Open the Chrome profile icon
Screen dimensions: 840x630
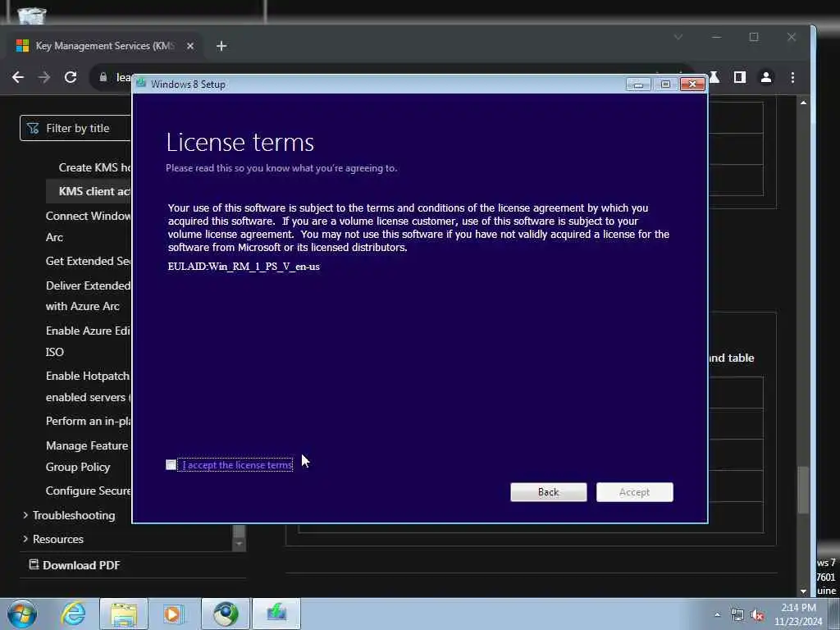coord(766,78)
